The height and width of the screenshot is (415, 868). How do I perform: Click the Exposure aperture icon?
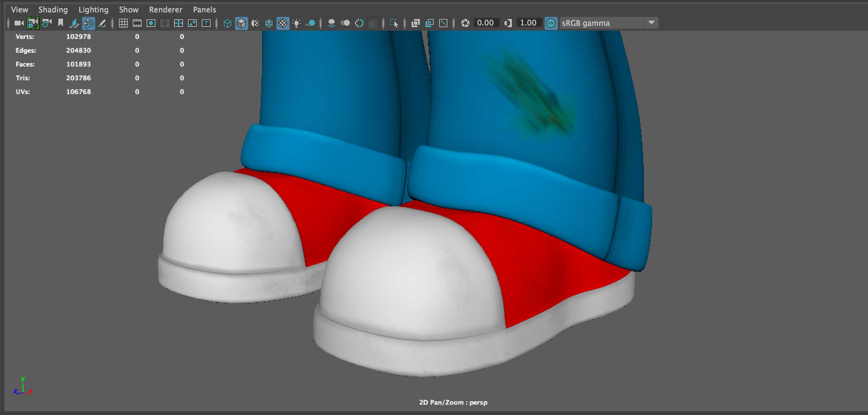(465, 23)
